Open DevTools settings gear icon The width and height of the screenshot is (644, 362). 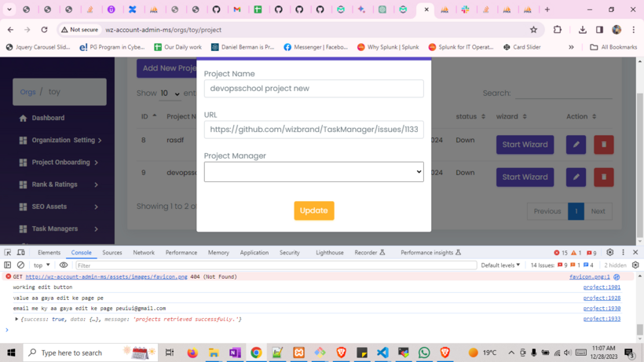(609, 253)
